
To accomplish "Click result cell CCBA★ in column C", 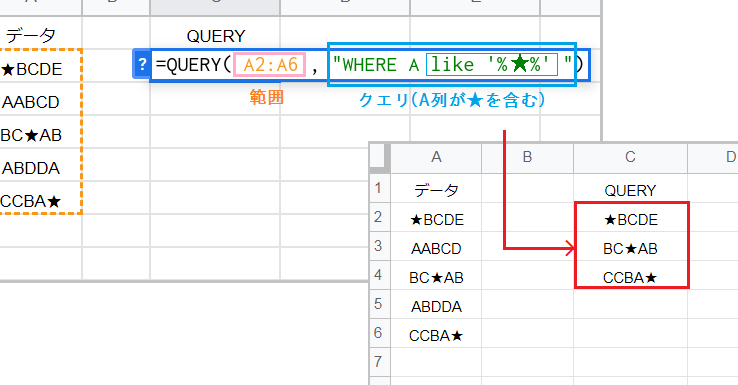I will tap(630, 278).
